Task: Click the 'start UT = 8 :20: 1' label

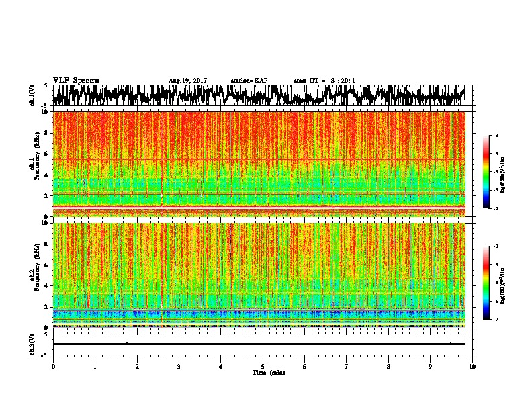Action: coord(324,81)
